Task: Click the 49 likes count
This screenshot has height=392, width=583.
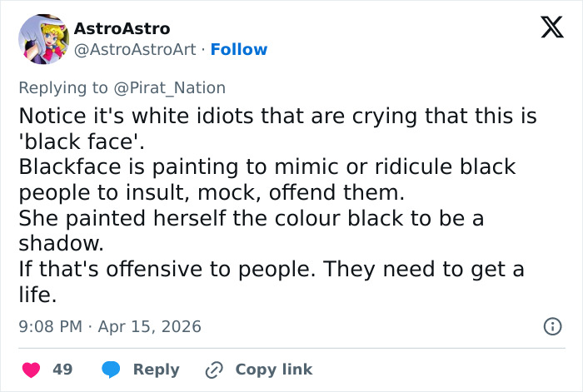Action: click(62, 370)
